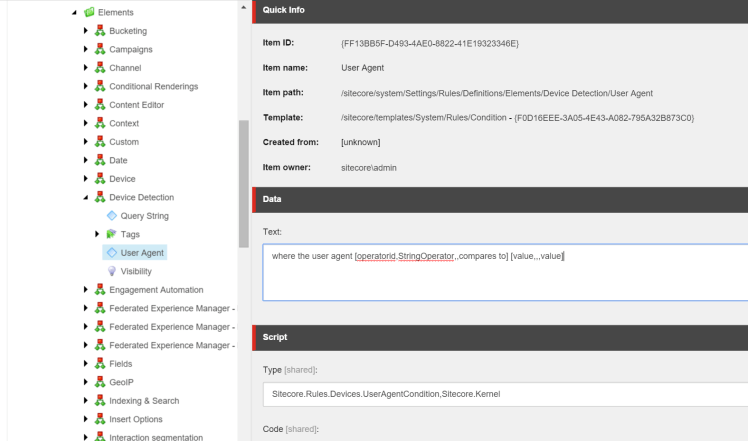Click the User Agent diamond icon
748x441 pixels.
pos(112,253)
